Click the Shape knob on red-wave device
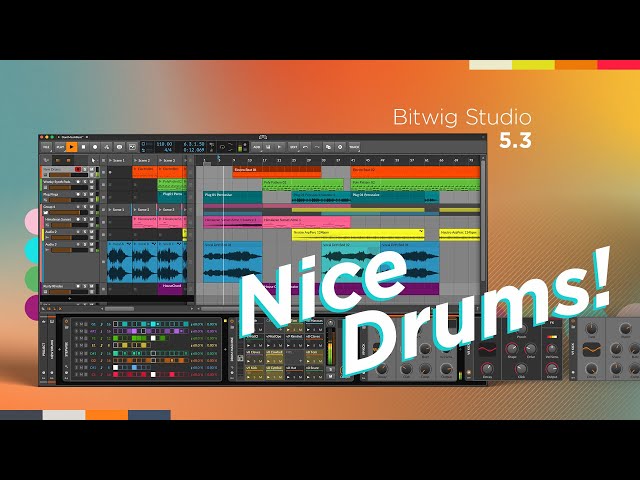 511,349
